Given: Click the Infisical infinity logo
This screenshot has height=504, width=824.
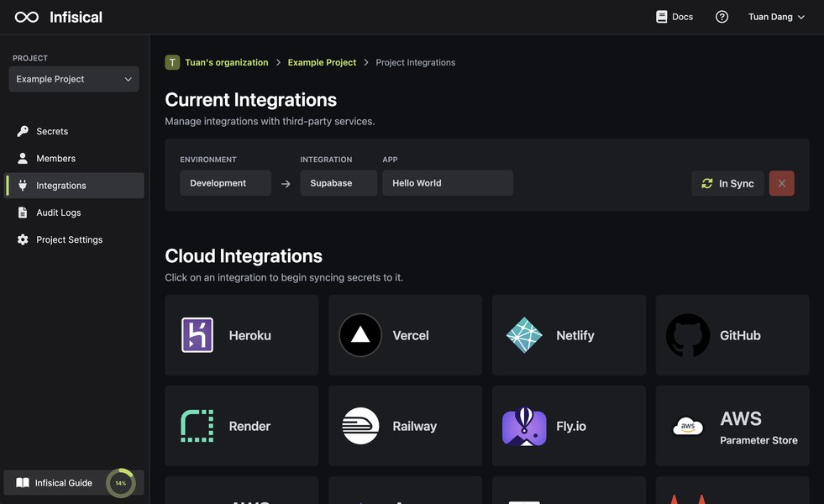Looking at the screenshot, I should pos(27,18).
